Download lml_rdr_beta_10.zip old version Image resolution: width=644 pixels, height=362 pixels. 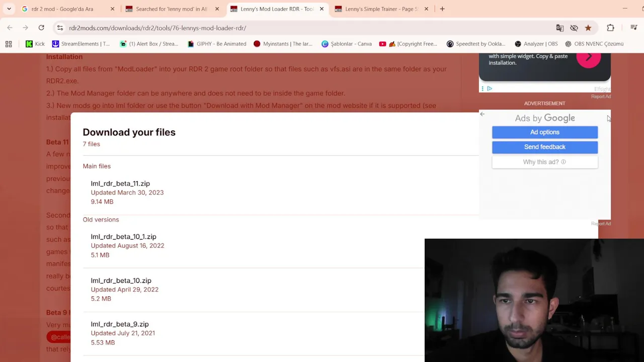click(x=121, y=281)
